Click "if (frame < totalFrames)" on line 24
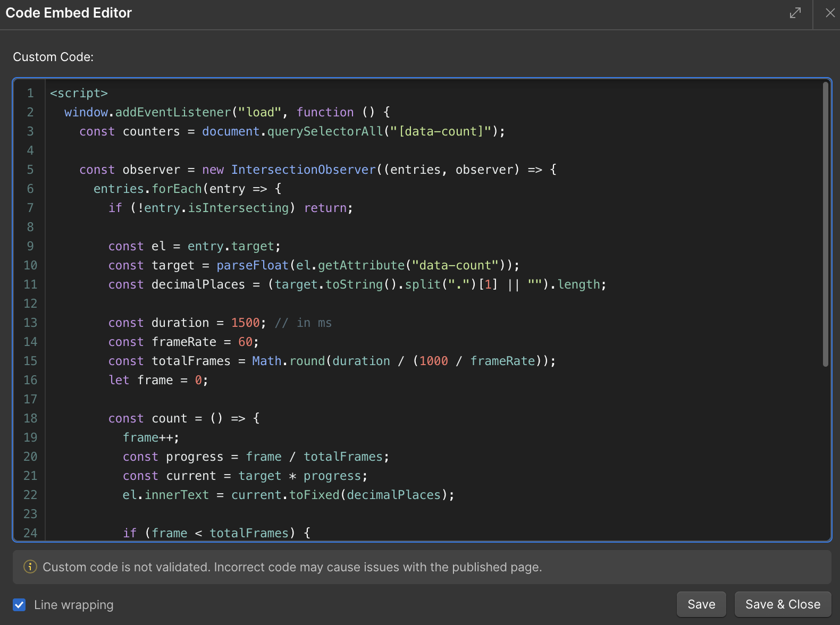This screenshot has width=840, height=625. [x=209, y=533]
